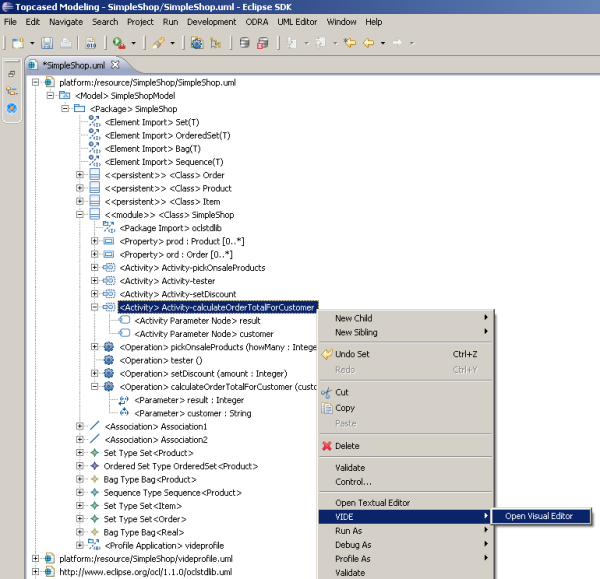Open the UML Editor menu
600x579 pixels.
coord(297,22)
